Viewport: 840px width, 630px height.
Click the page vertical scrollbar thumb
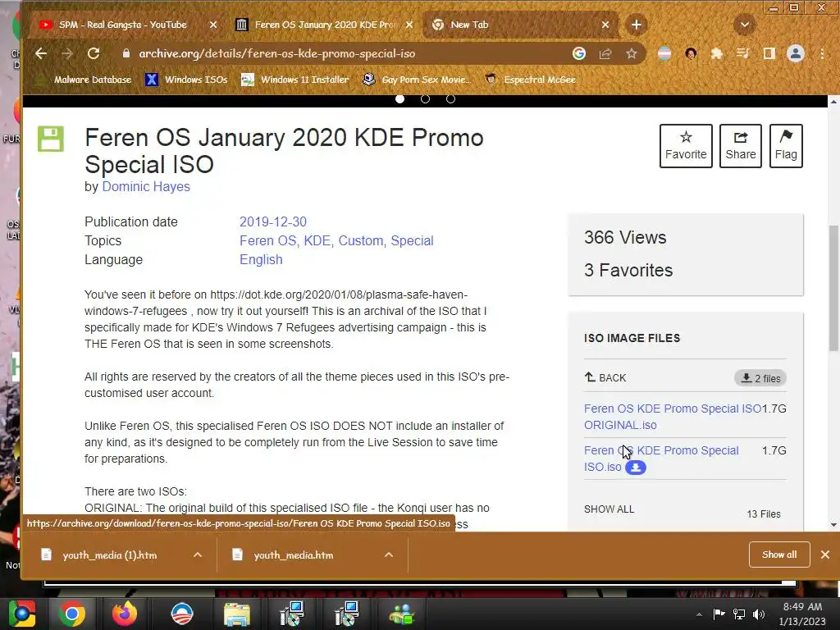point(833,289)
